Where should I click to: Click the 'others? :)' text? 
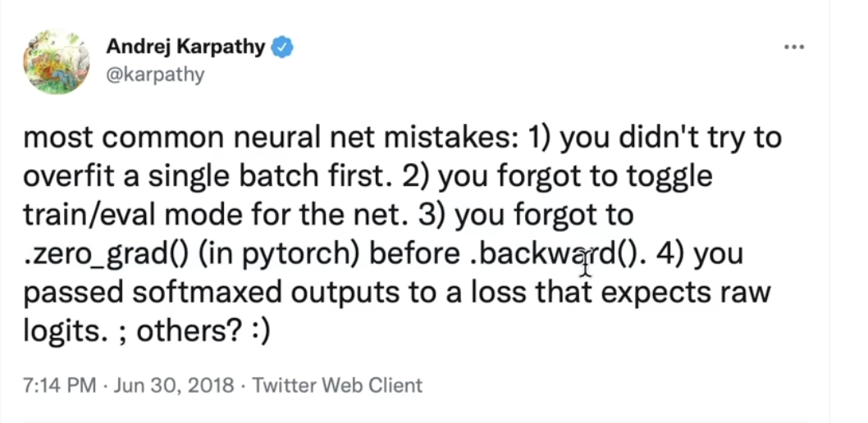(x=203, y=332)
